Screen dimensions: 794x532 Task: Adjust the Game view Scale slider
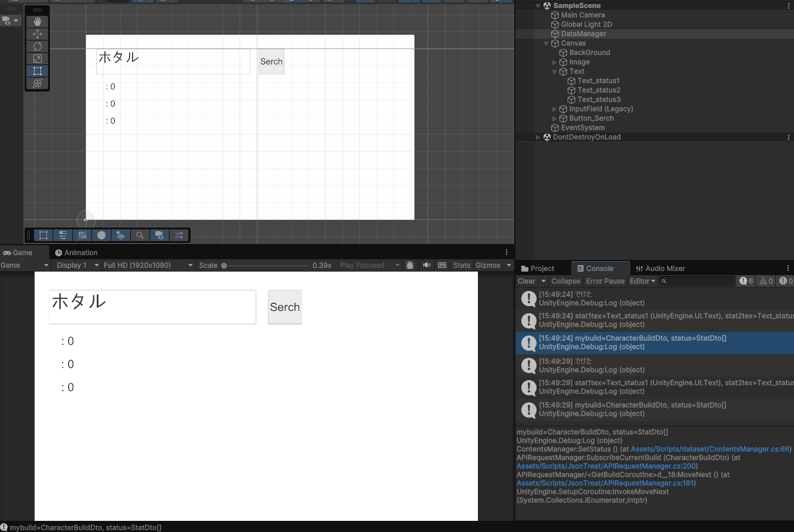click(x=224, y=266)
